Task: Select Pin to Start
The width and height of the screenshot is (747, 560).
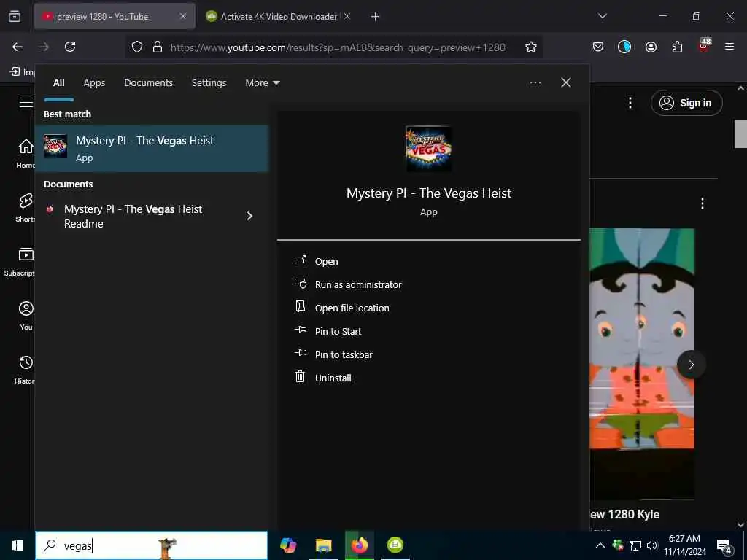Action: [338, 332]
